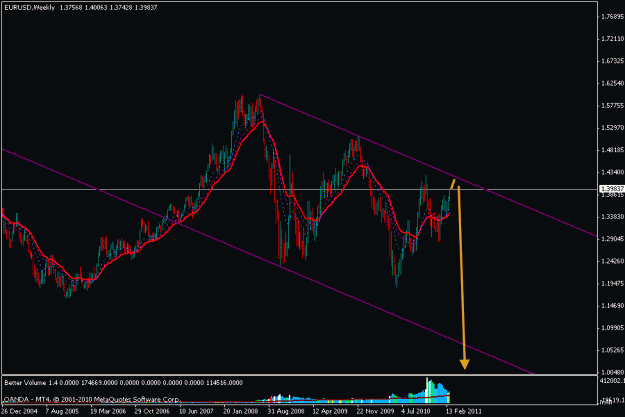Pick the 1.05265 price scale value
This screenshot has height=417, width=625.
pos(613,350)
